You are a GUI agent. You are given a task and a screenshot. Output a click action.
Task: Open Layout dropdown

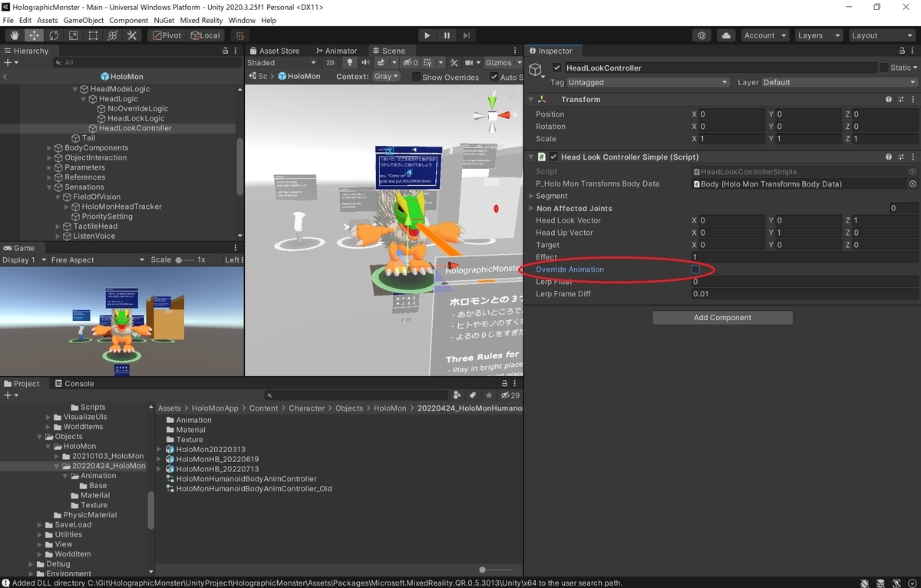(x=881, y=35)
